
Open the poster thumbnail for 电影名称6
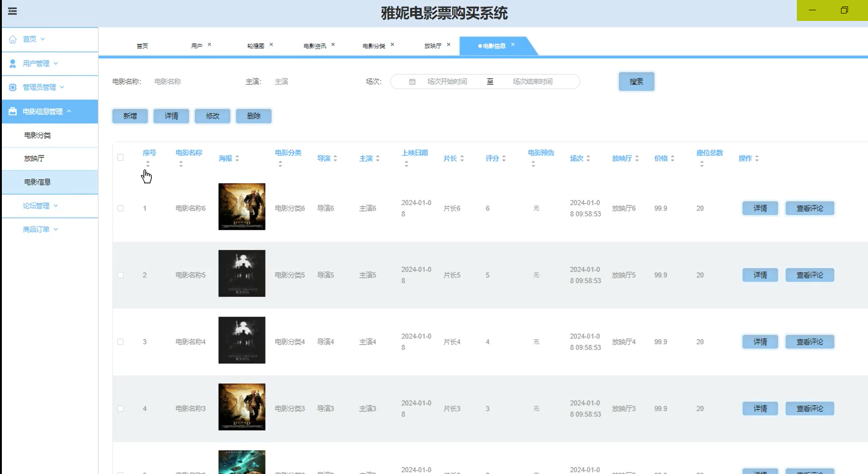point(242,207)
